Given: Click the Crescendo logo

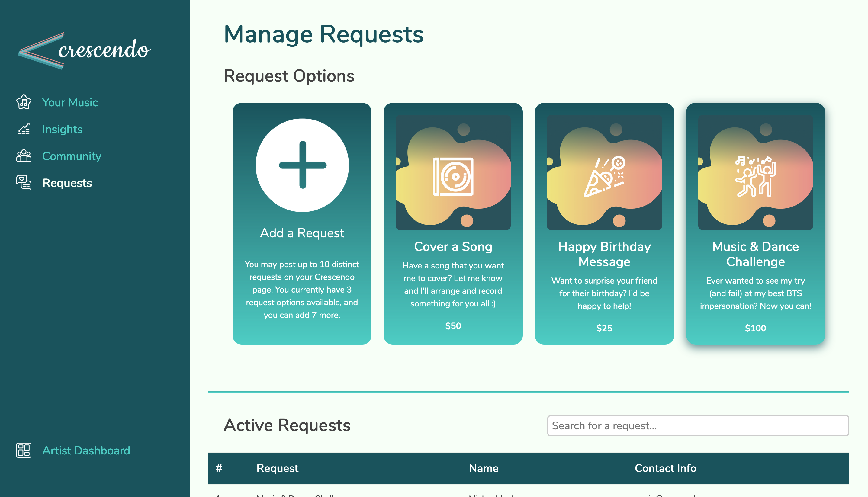Looking at the screenshot, I should coord(84,50).
